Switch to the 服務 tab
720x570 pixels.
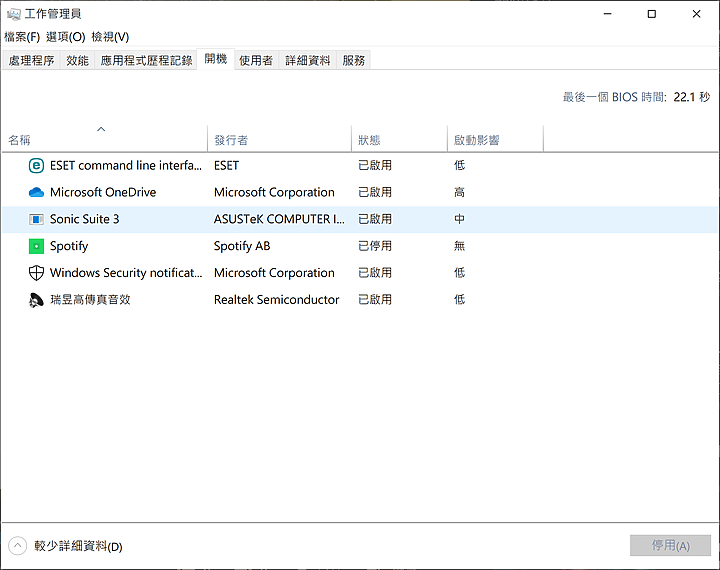point(354,60)
